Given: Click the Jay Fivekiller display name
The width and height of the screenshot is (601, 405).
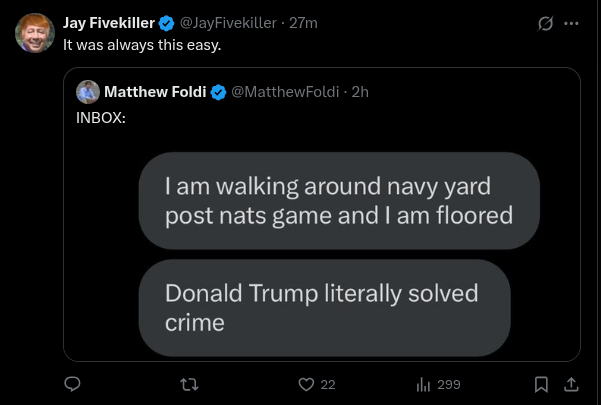Looking at the screenshot, I should tap(108, 23).
